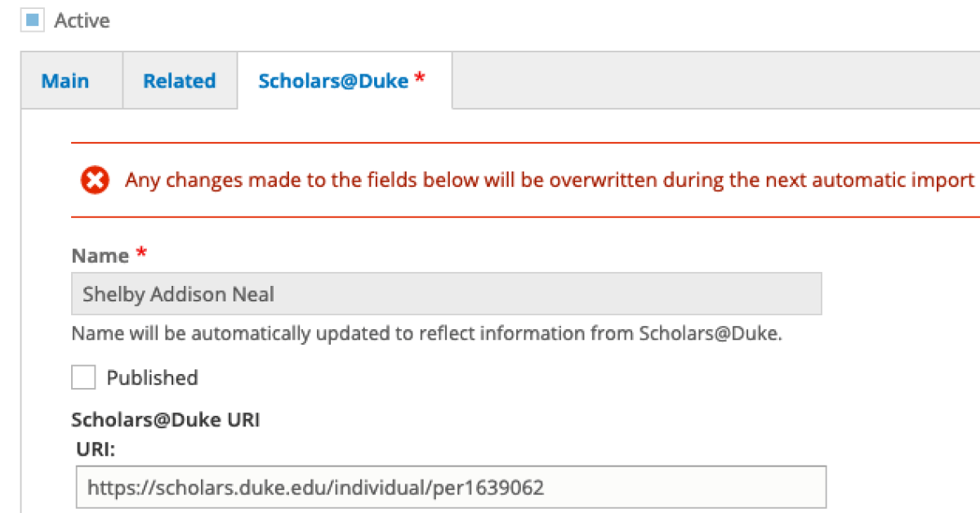Click the Name field showing Shelby Addison Neal
The width and height of the screenshot is (980, 513).
tap(446, 294)
